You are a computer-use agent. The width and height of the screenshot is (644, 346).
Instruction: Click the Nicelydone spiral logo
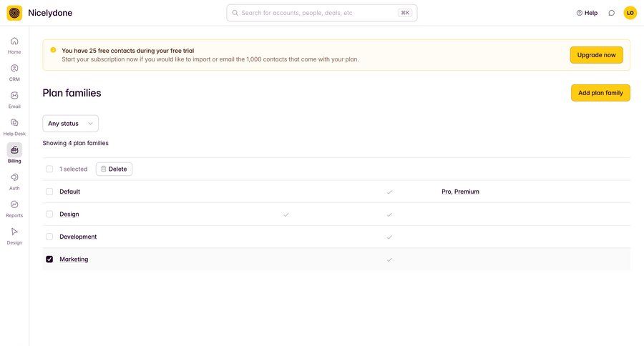coord(14,13)
